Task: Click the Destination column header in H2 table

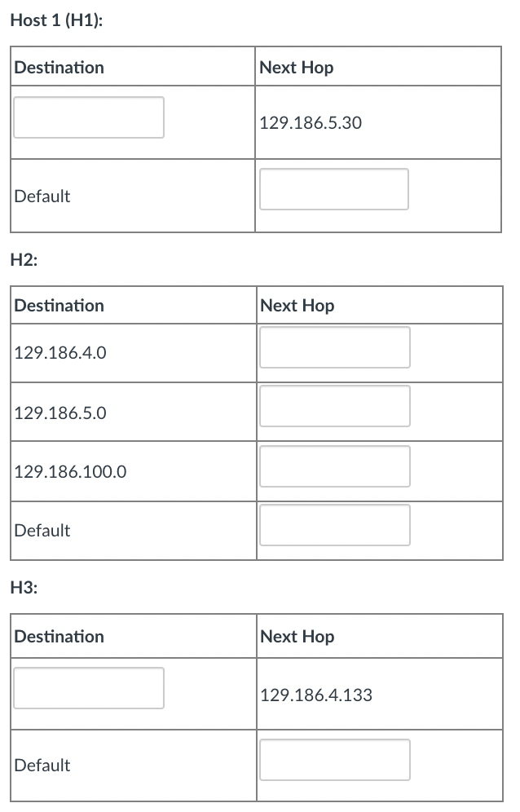Action: 59,305
